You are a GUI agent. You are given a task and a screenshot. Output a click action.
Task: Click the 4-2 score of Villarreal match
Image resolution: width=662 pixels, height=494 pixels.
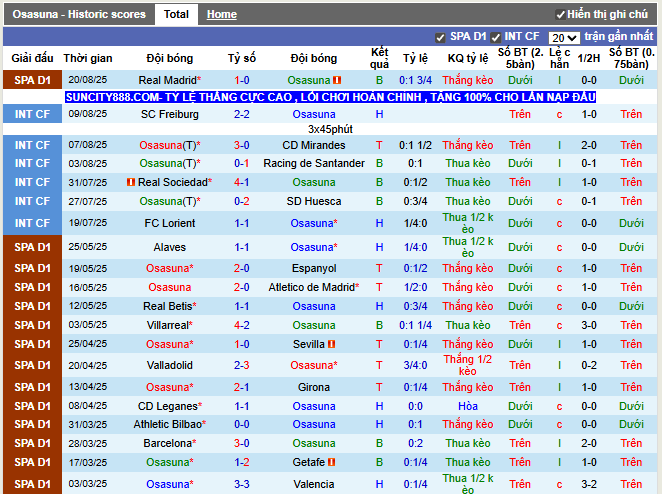(x=241, y=325)
